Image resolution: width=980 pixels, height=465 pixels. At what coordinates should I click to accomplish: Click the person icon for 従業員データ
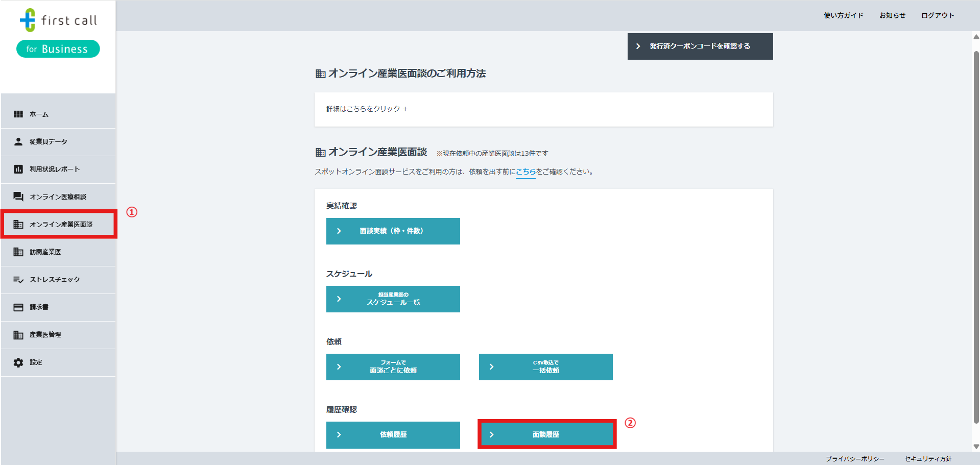(x=18, y=142)
